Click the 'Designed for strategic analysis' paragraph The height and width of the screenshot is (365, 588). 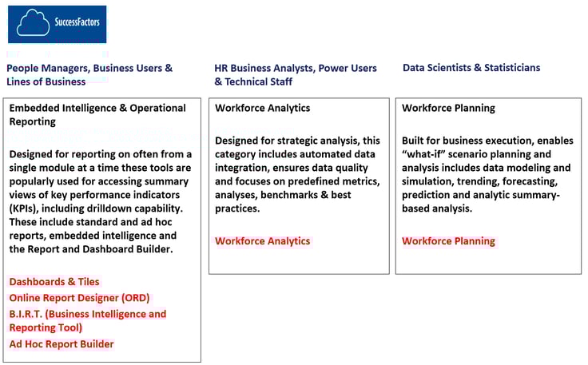(x=297, y=174)
